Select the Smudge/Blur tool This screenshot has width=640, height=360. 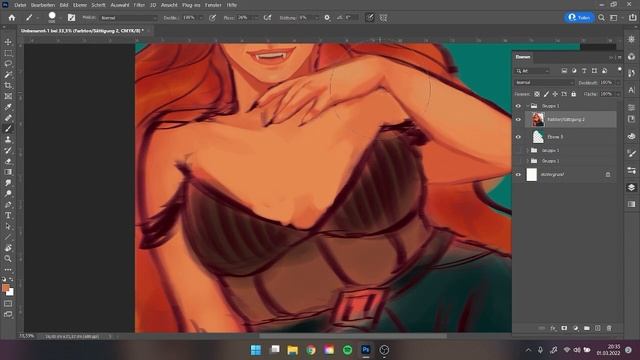click(x=8, y=183)
